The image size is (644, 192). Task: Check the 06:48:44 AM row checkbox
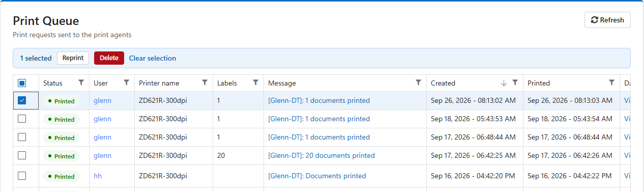click(22, 137)
